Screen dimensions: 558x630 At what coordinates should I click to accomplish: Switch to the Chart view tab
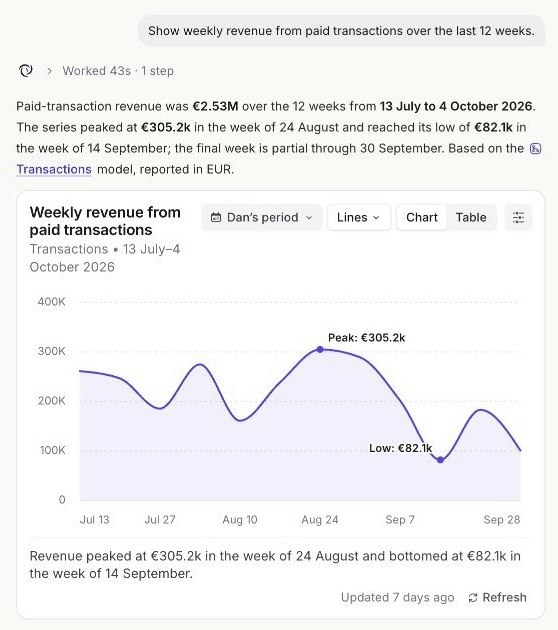(421, 217)
